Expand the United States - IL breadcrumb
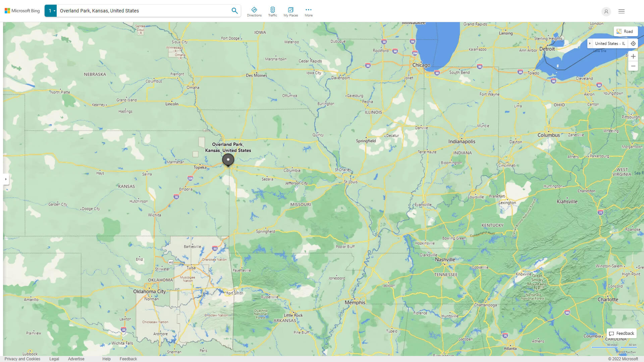The height and width of the screenshot is (362, 644). [591, 43]
